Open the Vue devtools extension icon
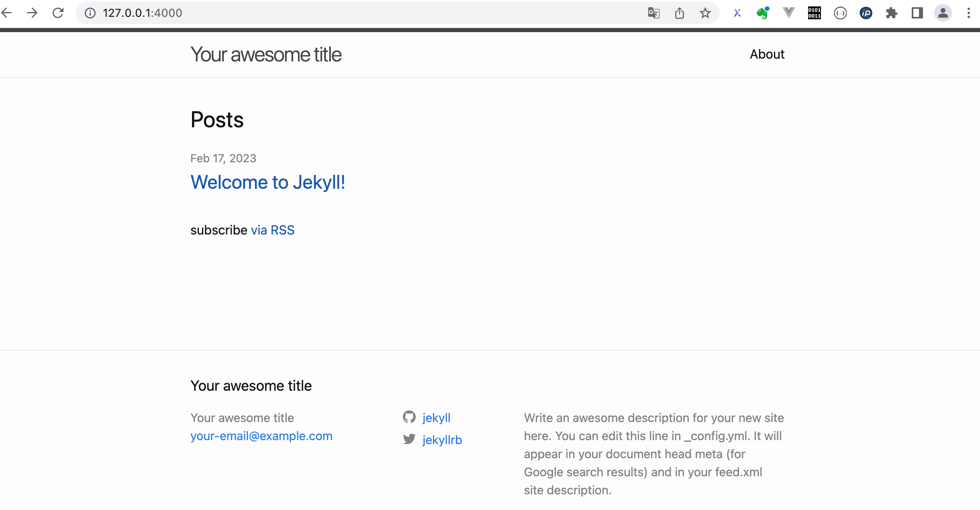Screen dimensions: 980x510 pos(789,13)
